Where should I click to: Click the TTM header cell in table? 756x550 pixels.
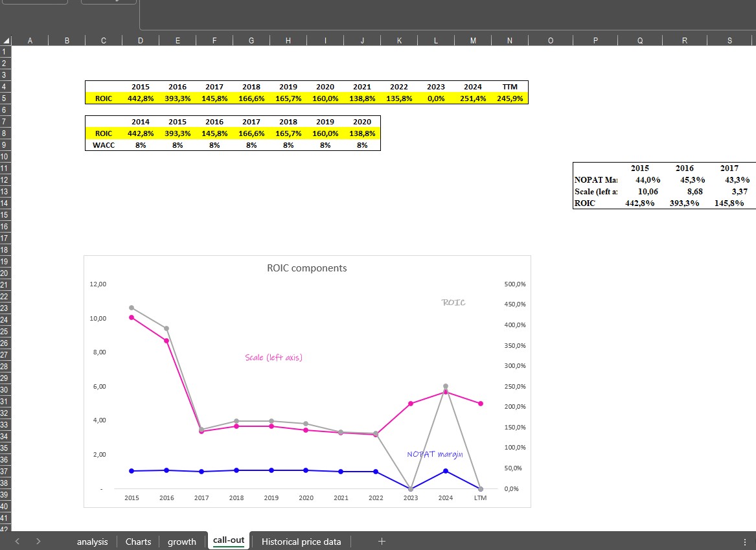pos(509,87)
